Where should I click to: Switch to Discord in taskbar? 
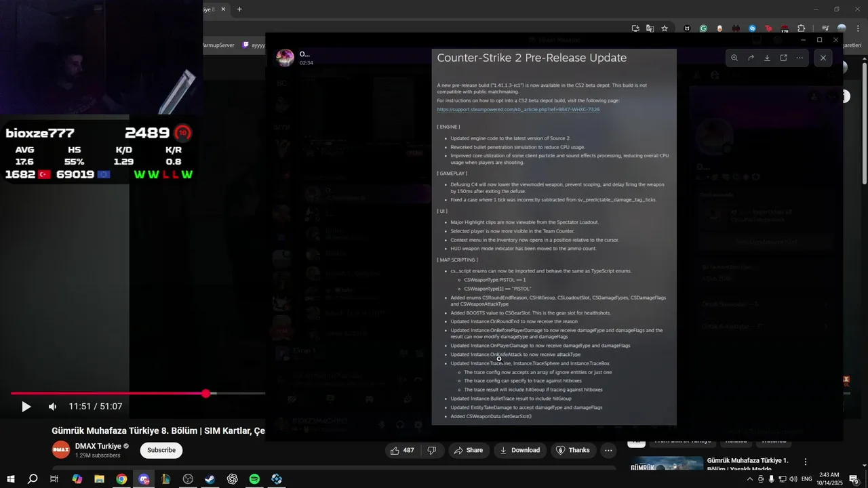pos(144,479)
